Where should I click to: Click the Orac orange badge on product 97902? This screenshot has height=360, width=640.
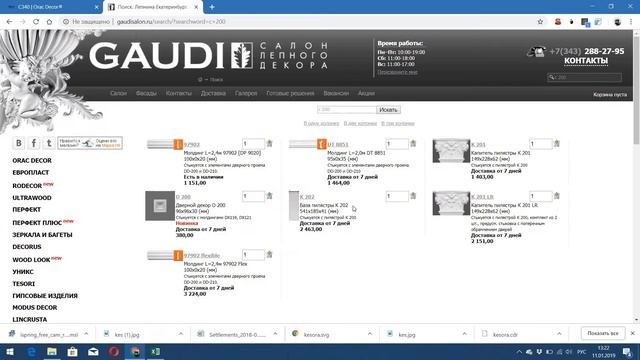click(178, 144)
